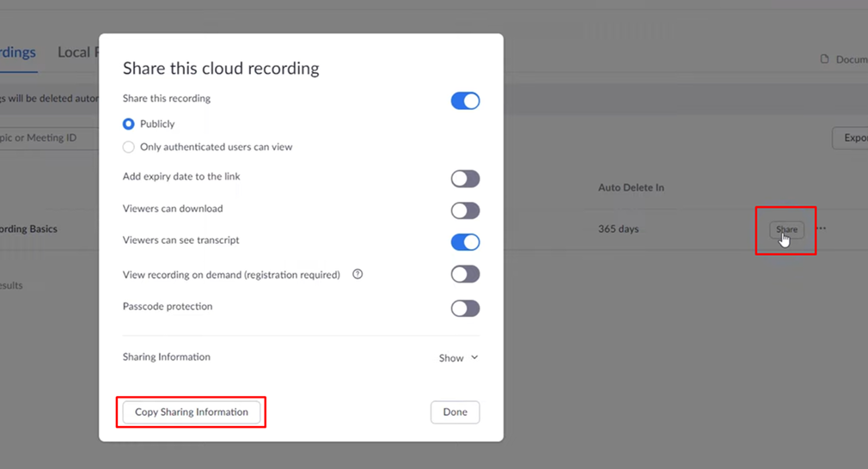Click the Document icon at top right
Image resolution: width=868 pixels, height=469 pixels.
tap(825, 59)
